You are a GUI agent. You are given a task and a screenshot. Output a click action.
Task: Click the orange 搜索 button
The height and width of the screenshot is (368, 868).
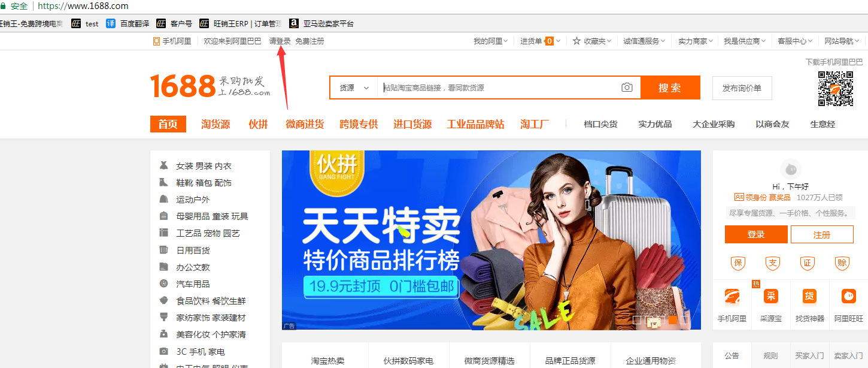670,88
